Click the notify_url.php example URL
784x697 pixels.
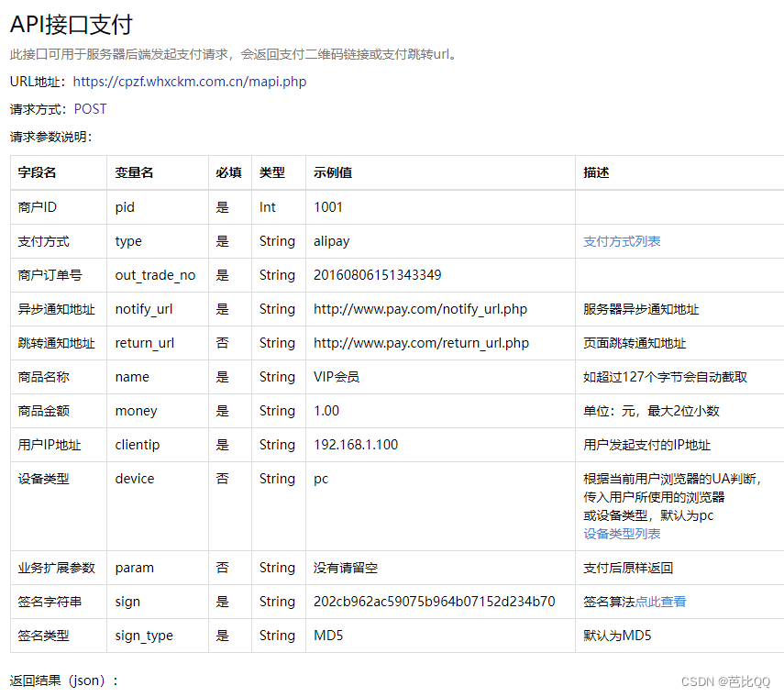point(420,309)
